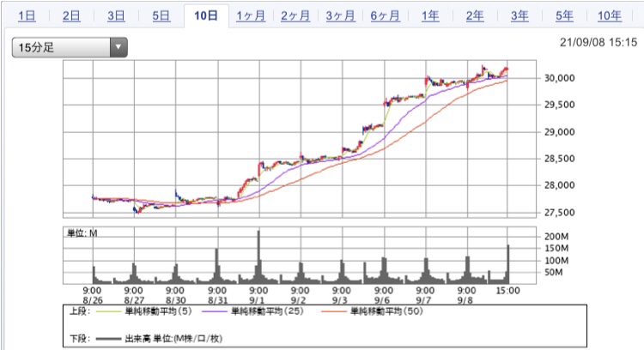The width and height of the screenshot is (644, 350).
Task: Open the 5年 chart range
Action: (x=564, y=16)
